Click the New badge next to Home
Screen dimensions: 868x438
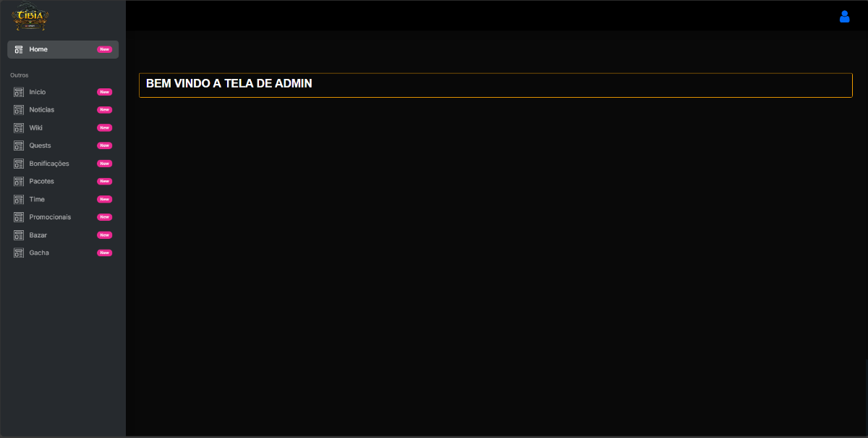[x=104, y=49]
